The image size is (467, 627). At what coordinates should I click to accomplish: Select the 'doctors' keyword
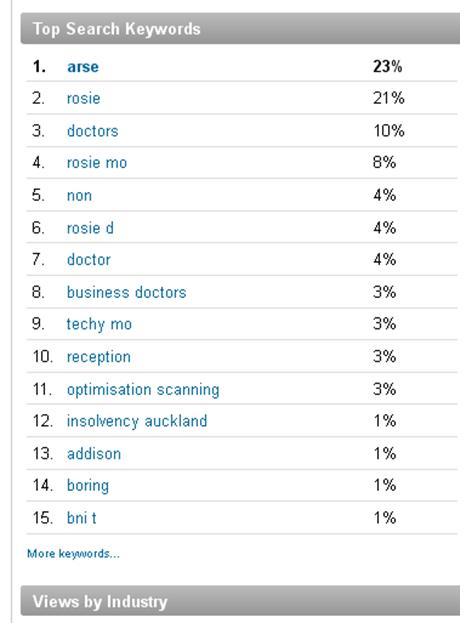[93, 131]
